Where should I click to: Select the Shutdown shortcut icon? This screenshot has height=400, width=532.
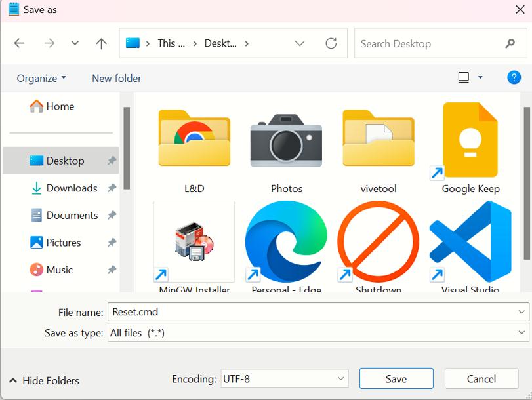[378, 243]
